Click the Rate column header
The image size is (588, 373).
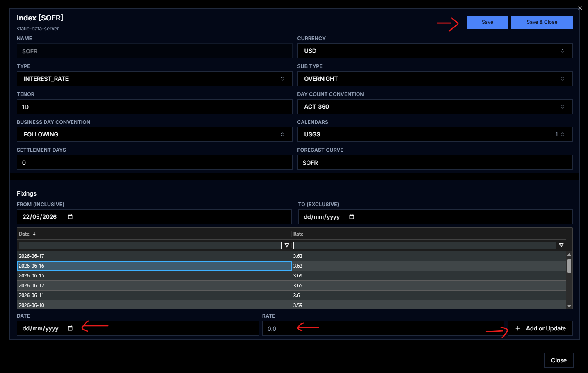coord(429,234)
